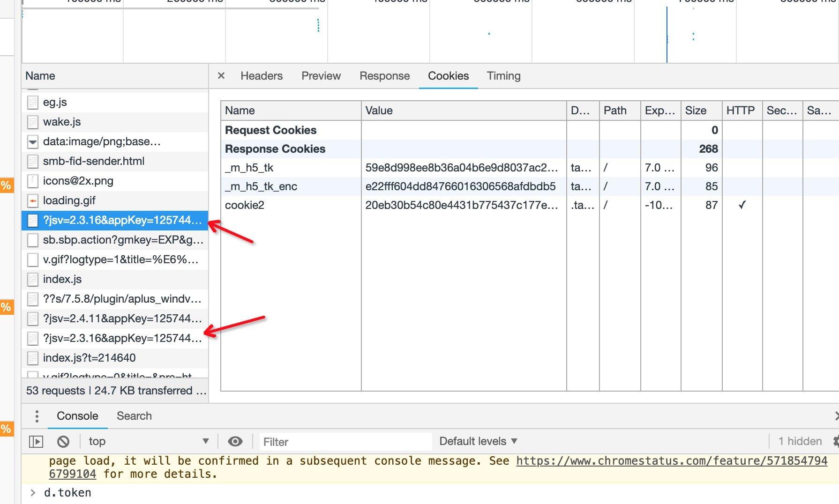Open the Preview tab

(321, 76)
